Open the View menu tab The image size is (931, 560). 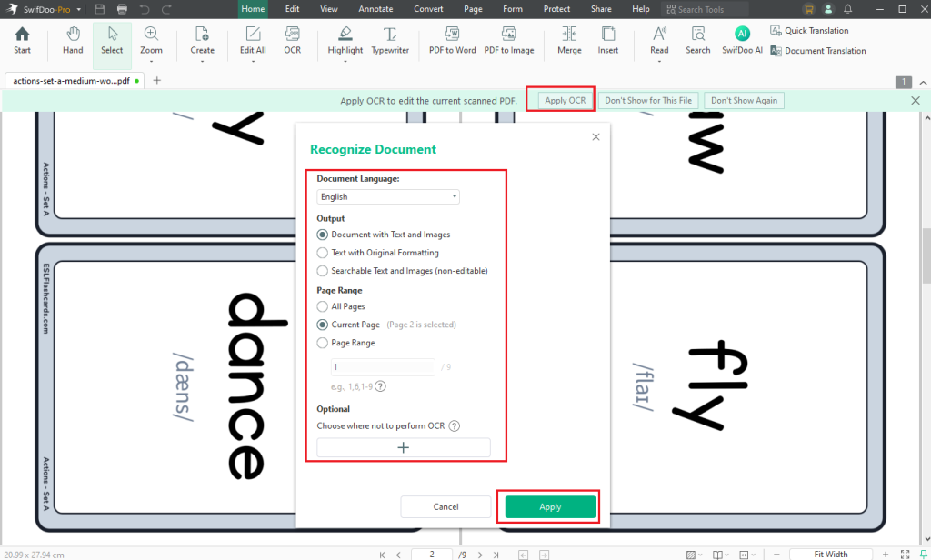tap(328, 9)
